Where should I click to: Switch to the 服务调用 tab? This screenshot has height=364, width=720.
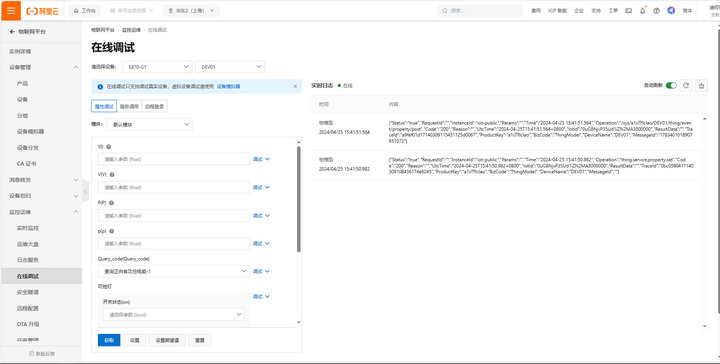(x=129, y=106)
